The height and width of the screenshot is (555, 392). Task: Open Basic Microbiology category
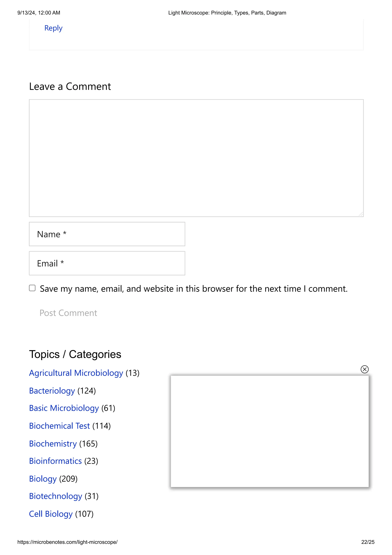click(64, 408)
